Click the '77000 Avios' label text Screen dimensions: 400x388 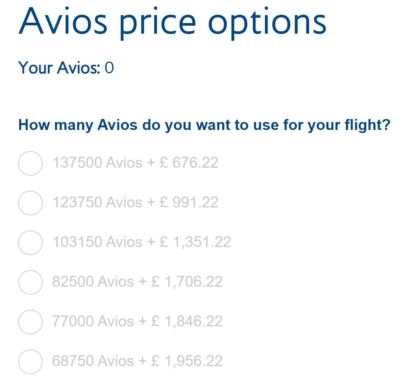(x=93, y=321)
